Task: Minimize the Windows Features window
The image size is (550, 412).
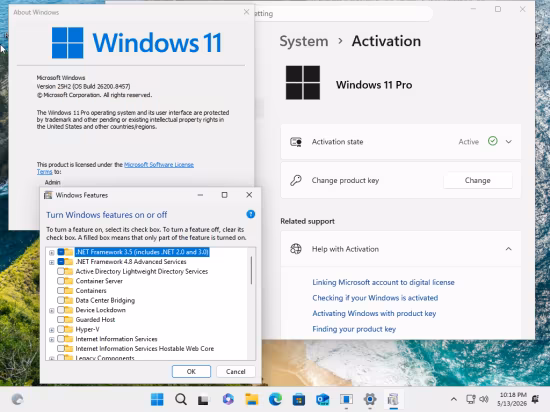Action: (200, 195)
